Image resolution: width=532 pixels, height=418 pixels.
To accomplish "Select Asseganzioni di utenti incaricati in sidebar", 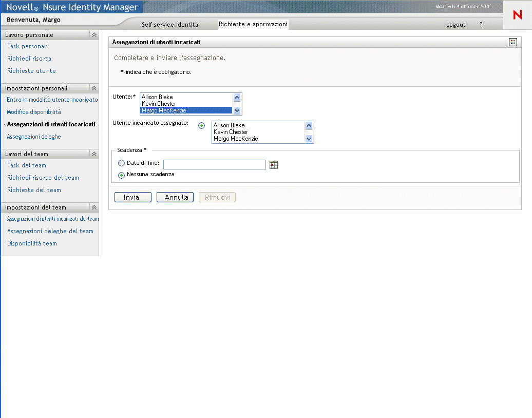I will click(x=51, y=124).
